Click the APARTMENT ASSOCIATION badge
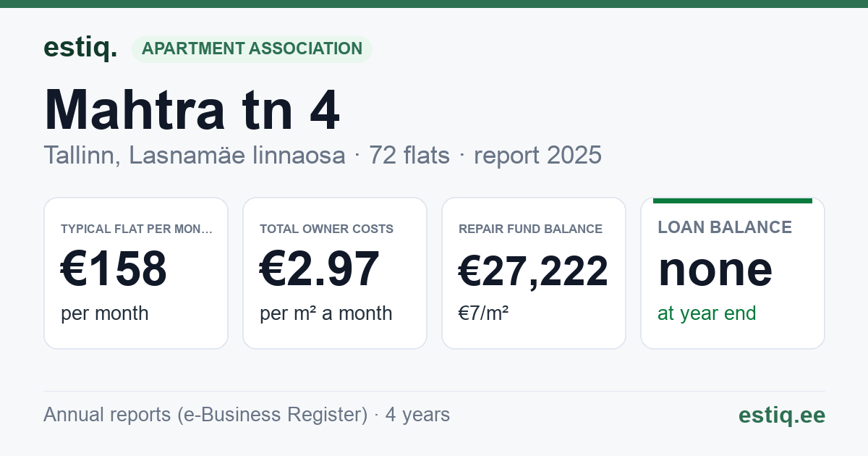 [x=252, y=49]
